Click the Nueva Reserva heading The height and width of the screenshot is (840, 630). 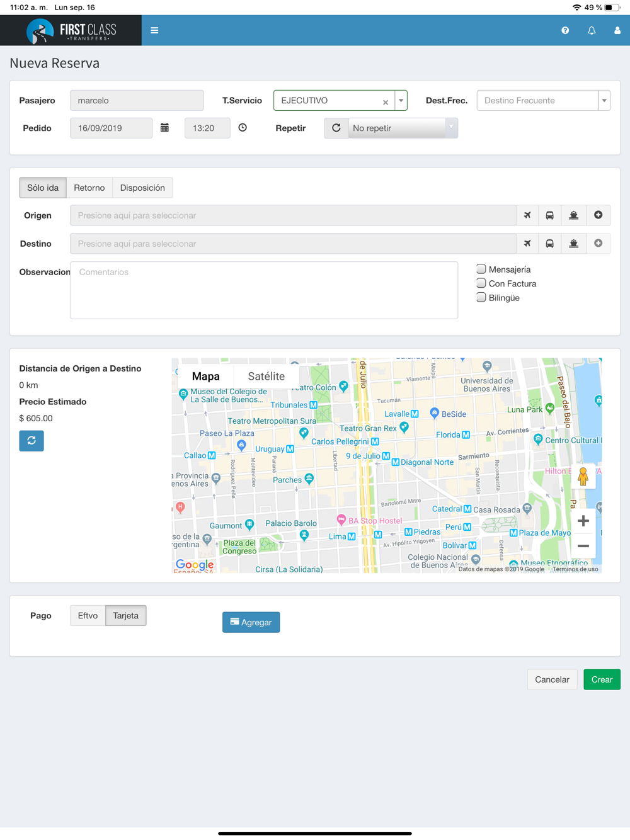tap(55, 63)
